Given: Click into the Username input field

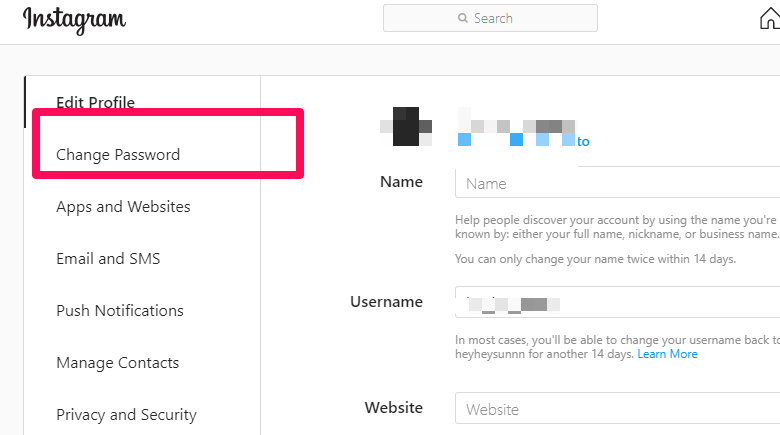Looking at the screenshot, I should pyautogui.click(x=617, y=302).
